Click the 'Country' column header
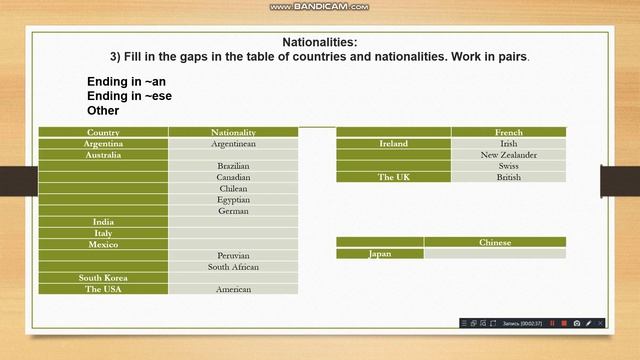The width and height of the screenshot is (640, 360). coord(103,132)
